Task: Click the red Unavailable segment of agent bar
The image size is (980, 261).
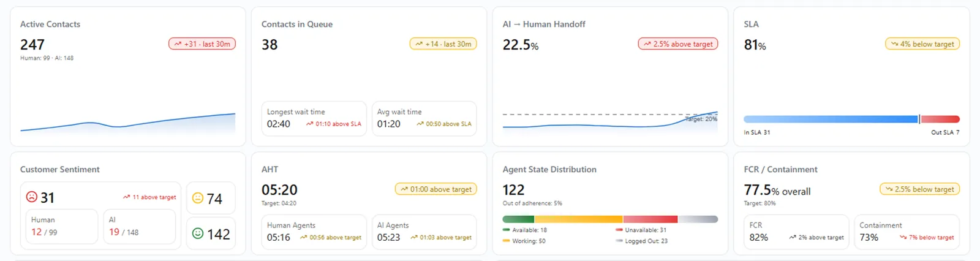Action: 650,219
